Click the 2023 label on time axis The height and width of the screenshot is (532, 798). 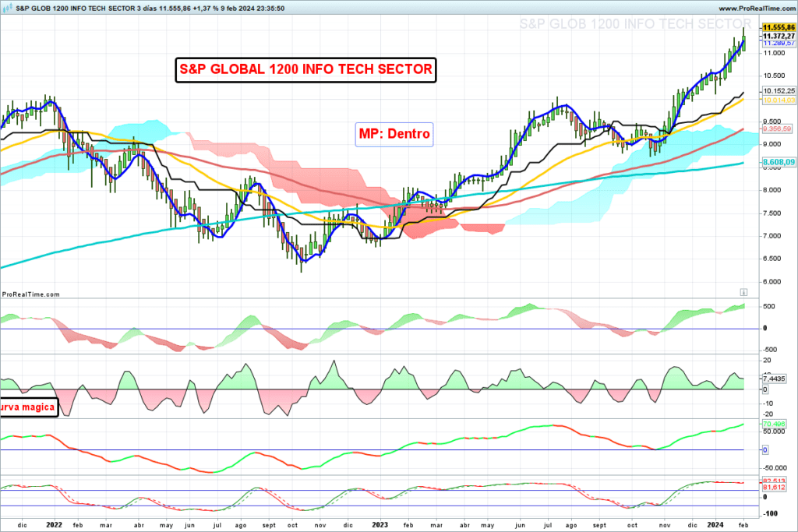pyautogui.click(x=380, y=525)
